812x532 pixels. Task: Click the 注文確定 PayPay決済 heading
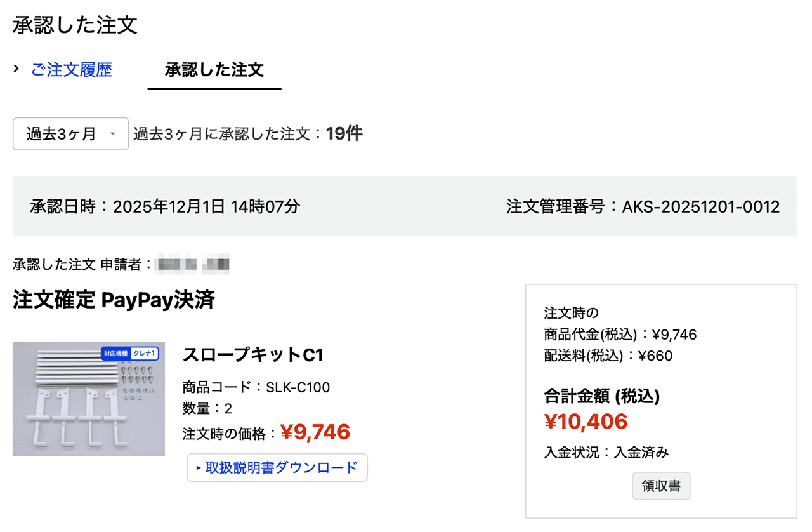(113, 300)
